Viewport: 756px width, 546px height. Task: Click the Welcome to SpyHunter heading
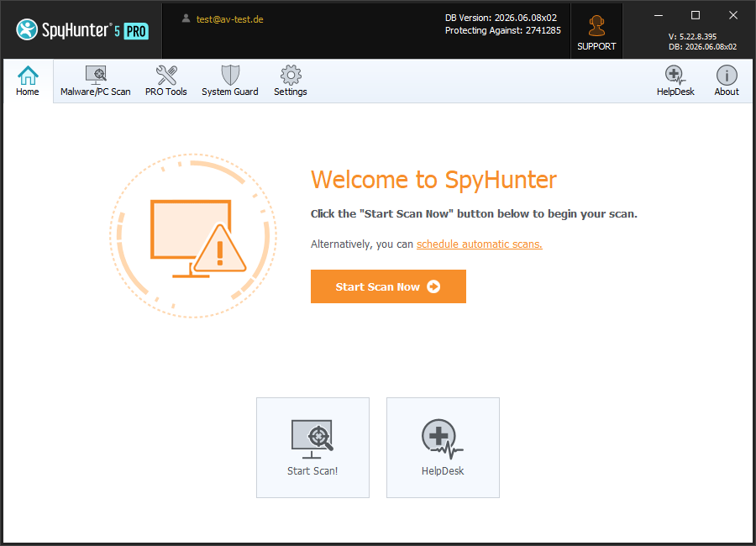point(433,180)
